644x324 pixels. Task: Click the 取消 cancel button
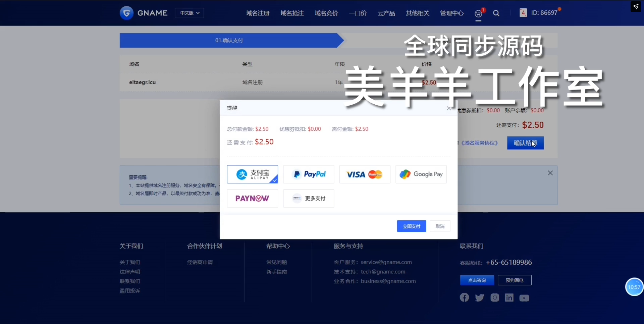(440, 226)
